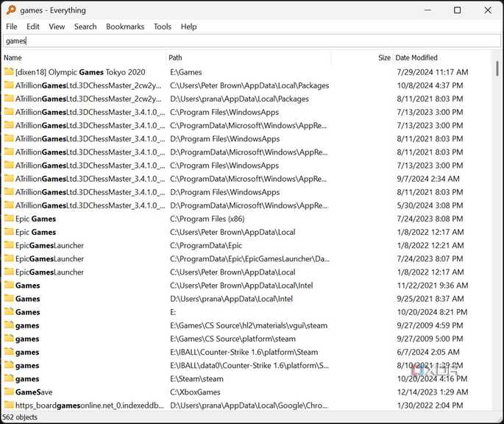504x424 pixels.
Task: Click date '7/29/2024 11:17 AM'
Action: 433,72
